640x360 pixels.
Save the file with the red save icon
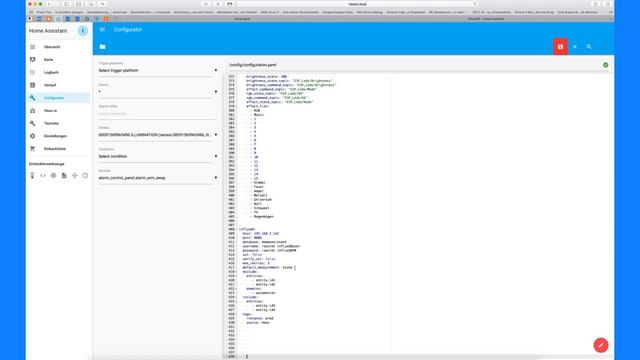(x=560, y=47)
